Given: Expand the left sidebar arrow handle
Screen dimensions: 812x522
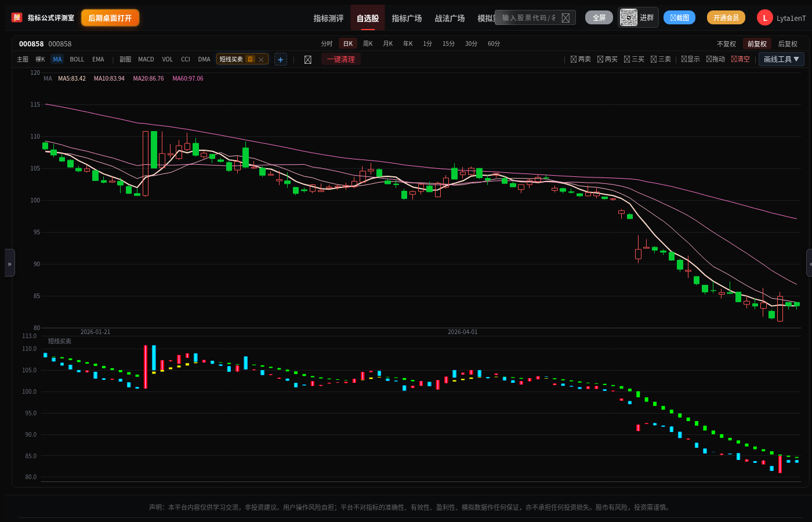Looking at the screenshot, I should pos(9,263).
